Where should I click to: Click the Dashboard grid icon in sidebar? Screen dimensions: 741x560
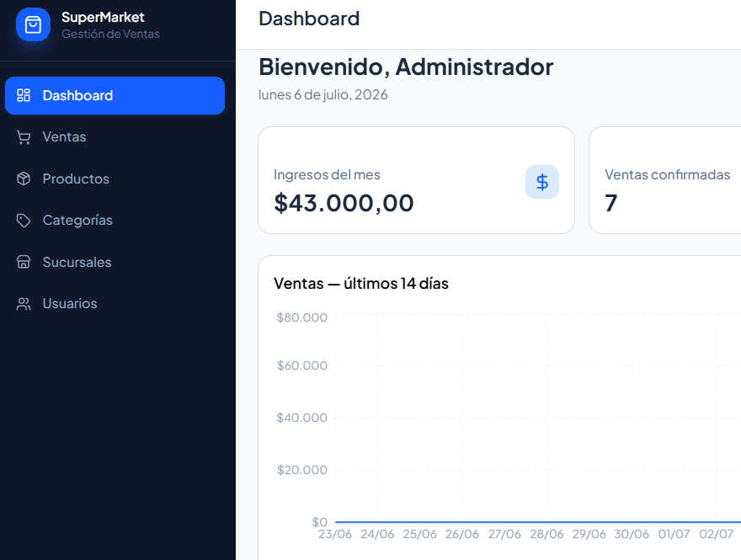tap(24, 95)
